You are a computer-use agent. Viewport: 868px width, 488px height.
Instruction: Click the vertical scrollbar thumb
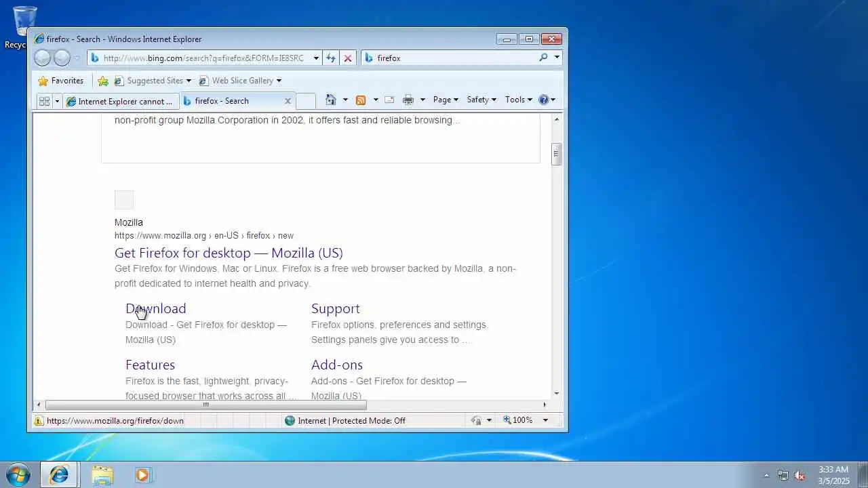[x=557, y=154]
